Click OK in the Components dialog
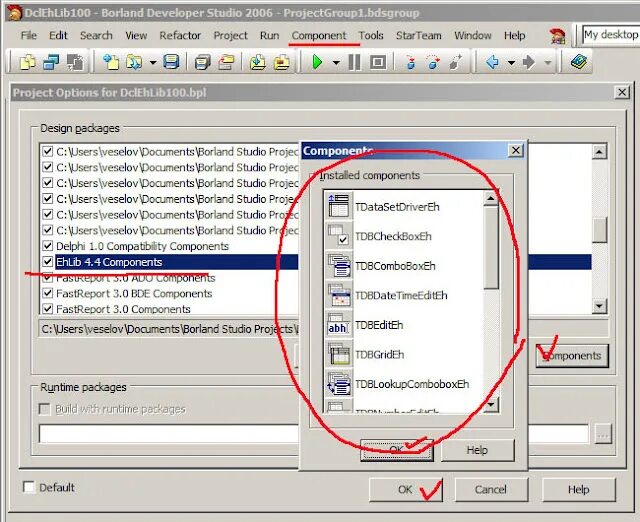 [396, 450]
